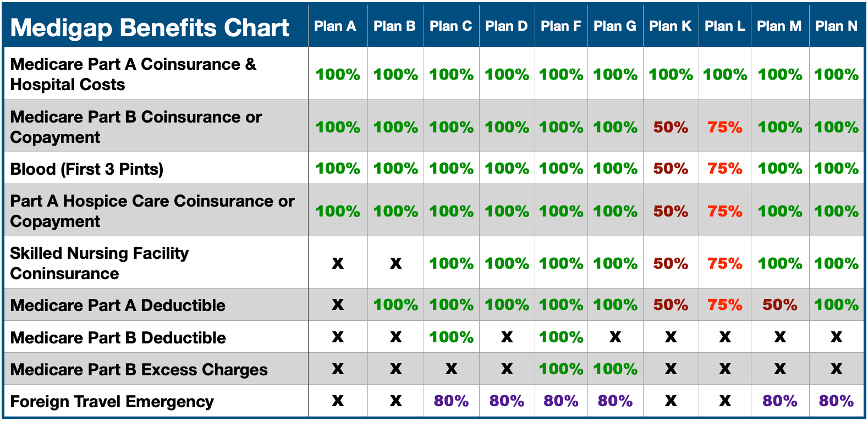Viewport: 868px width, 422px height.
Task: Click Plan F's 100% Part B Deductible value
Action: pyautogui.click(x=561, y=337)
